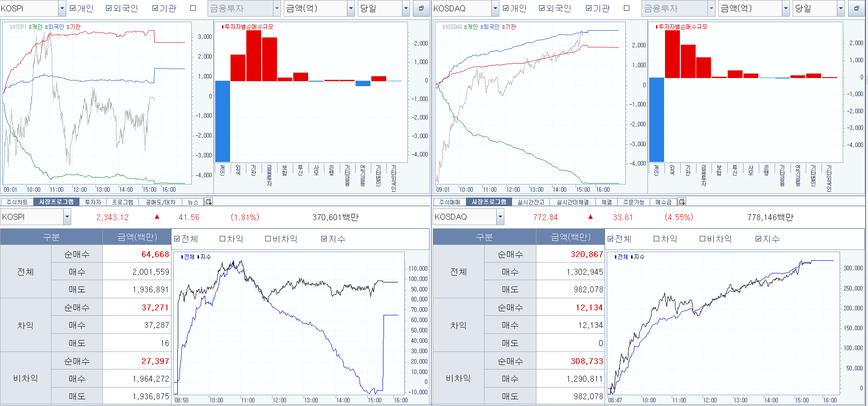Click the add-tab icon after 뉴스 tab
Image resolution: width=868 pixels, height=406 pixels.
(208, 202)
